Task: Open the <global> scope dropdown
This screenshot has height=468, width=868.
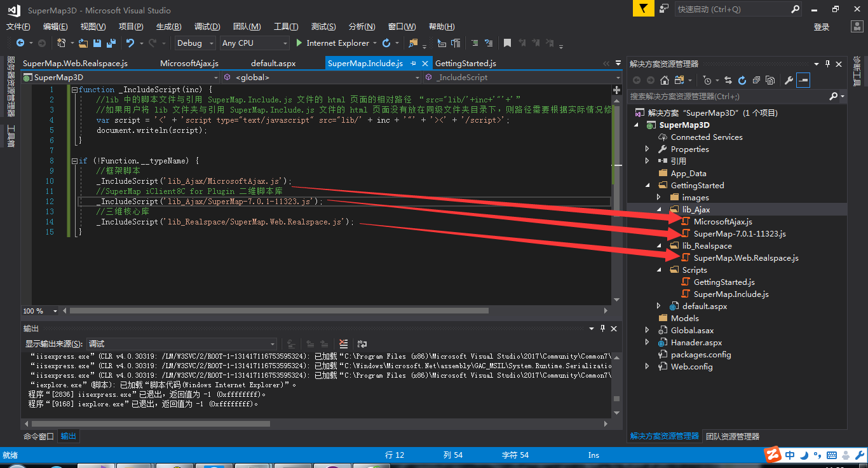Action: [322, 77]
